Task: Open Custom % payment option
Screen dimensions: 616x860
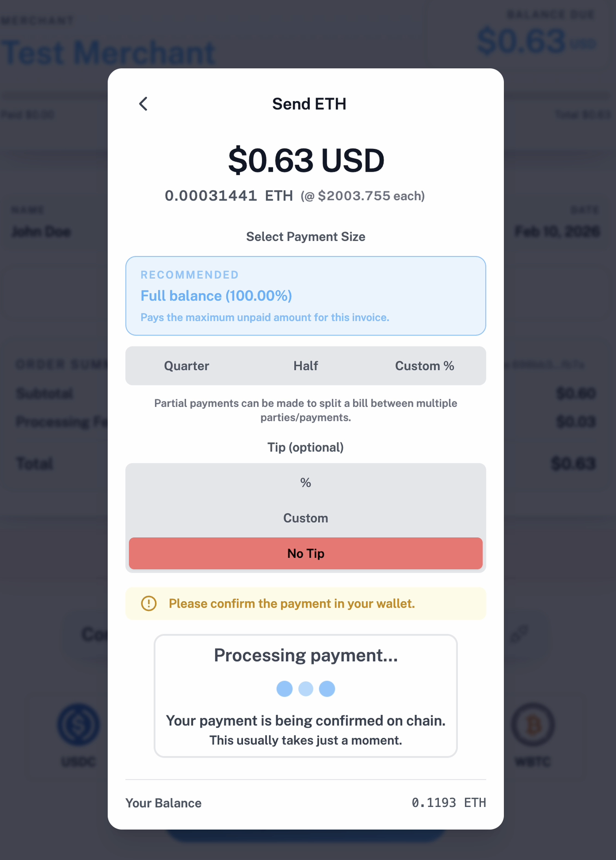Action: tap(424, 365)
